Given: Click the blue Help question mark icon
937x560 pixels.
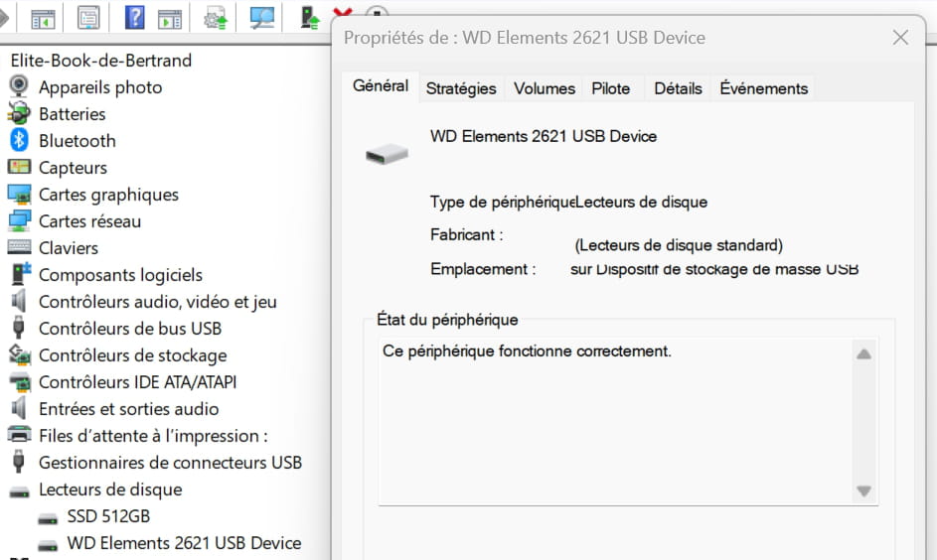Looking at the screenshot, I should (135, 18).
